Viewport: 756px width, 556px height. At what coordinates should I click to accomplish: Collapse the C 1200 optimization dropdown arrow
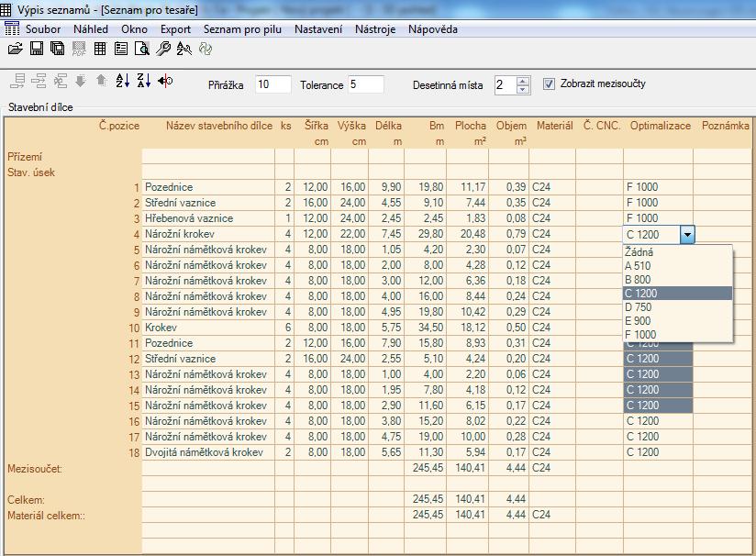(x=687, y=235)
